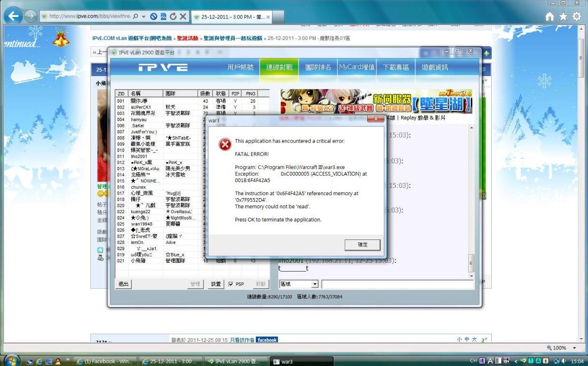Click the browser Back arrow button
The height and width of the screenshot is (366, 588).
pos(14,16)
